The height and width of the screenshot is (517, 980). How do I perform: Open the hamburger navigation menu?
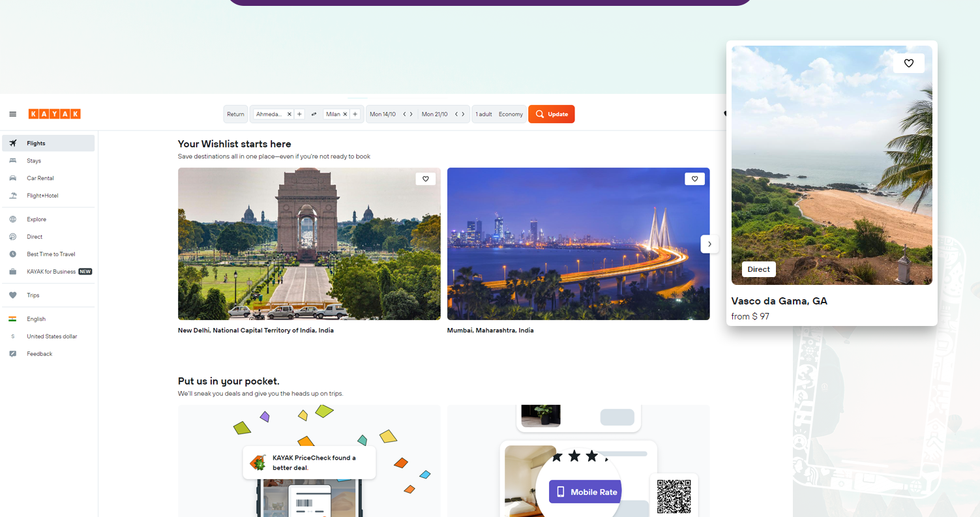tap(12, 114)
